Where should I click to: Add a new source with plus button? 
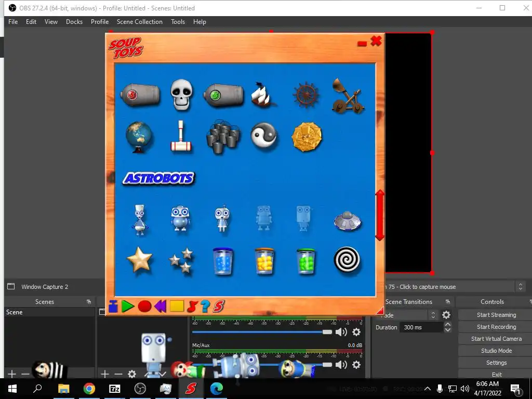click(105, 374)
